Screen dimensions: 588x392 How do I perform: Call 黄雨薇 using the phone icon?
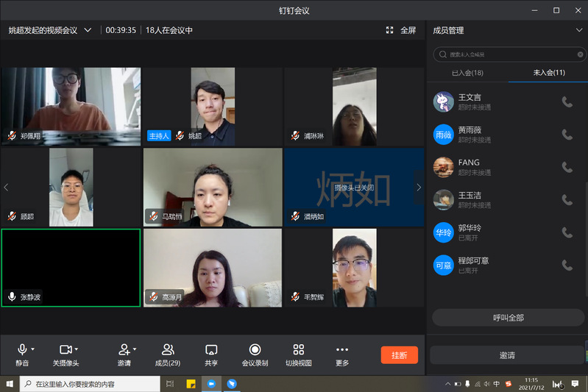pyautogui.click(x=567, y=135)
